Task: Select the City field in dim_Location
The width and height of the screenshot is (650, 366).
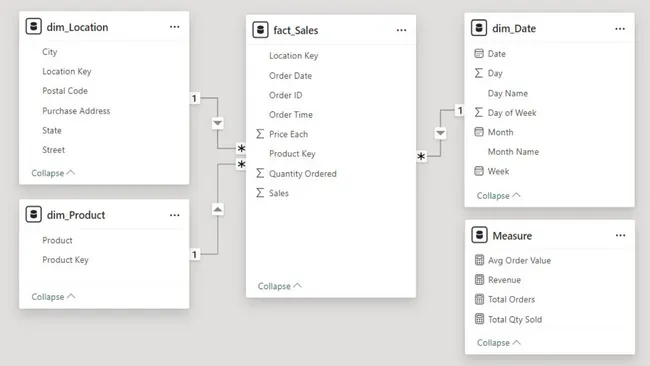Action: click(50, 52)
